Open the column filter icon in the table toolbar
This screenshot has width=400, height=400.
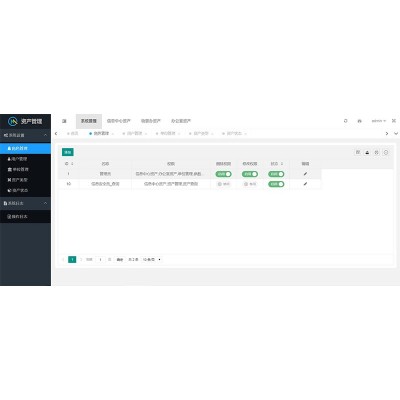[358, 152]
